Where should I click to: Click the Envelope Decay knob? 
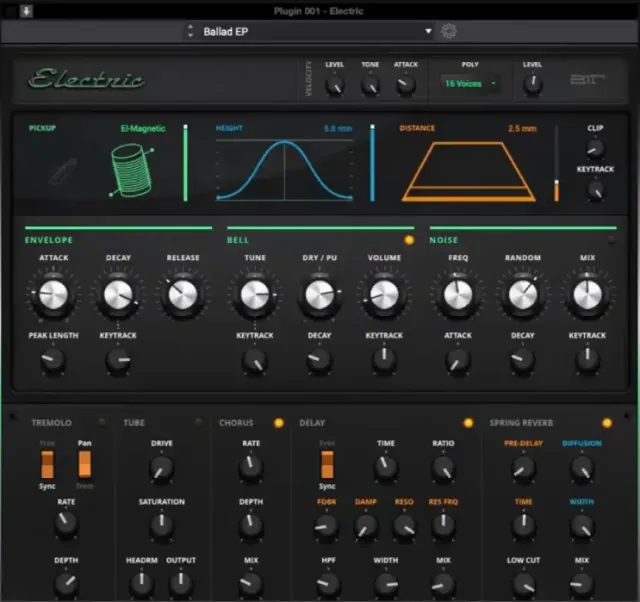coord(118,295)
